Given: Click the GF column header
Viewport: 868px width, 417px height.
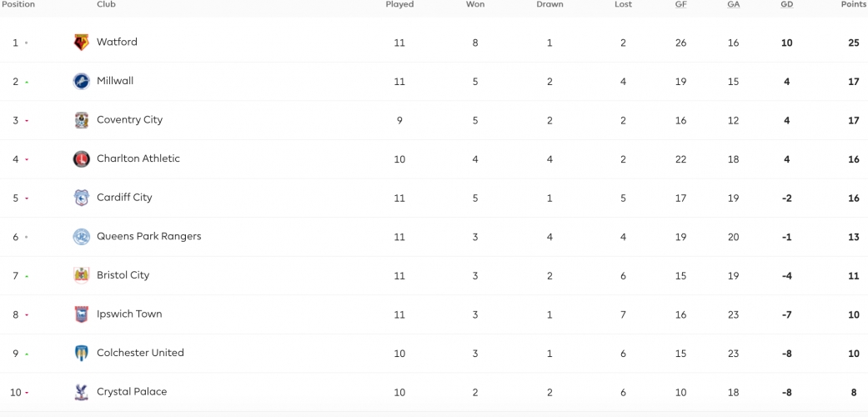Looking at the screenshot, I should (x=681, y=4).
